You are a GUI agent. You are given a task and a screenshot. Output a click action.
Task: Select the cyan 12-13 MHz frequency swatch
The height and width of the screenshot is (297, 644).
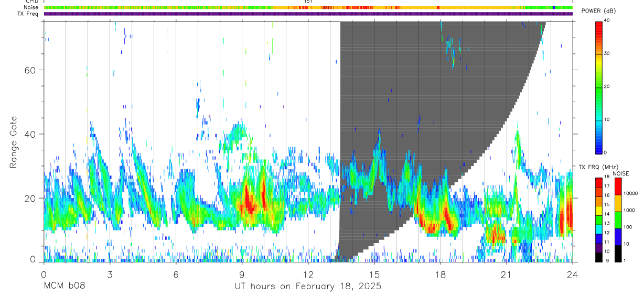(599, 229)
